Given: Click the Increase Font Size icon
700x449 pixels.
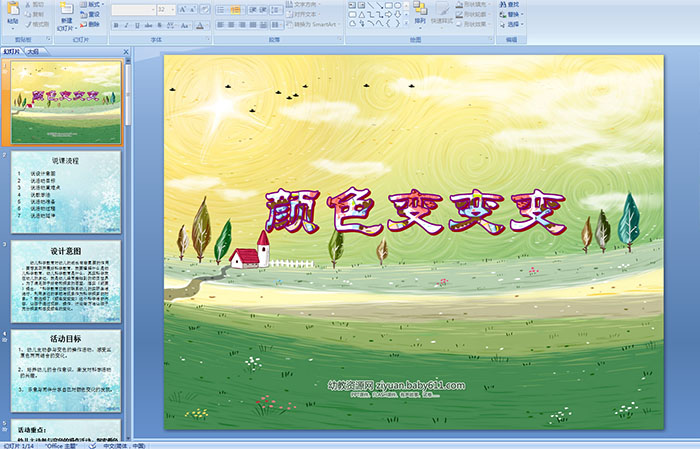Looking at the screenshot, I should (x=183, y=9).
